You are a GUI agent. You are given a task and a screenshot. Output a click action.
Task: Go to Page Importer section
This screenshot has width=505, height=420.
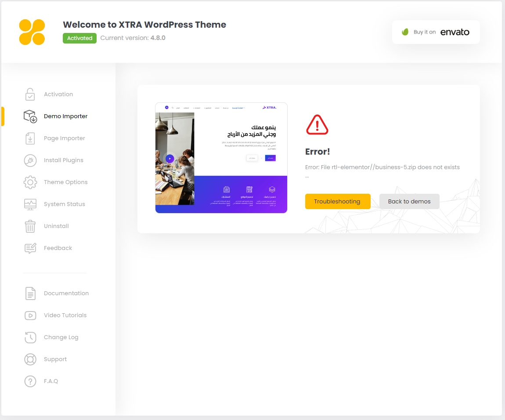(65, 138)
